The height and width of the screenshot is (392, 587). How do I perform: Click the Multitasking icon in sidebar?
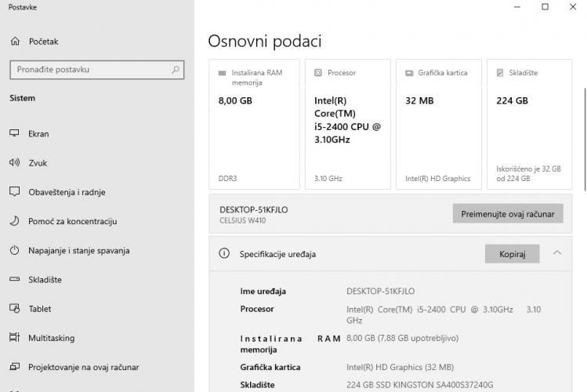pos(14,338)
